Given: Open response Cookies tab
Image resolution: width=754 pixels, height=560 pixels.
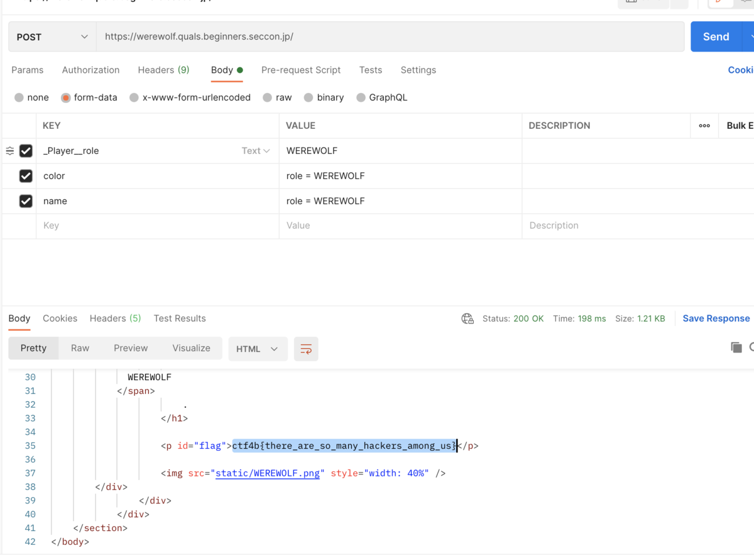Looking at the screenshot, I should 60,318.
